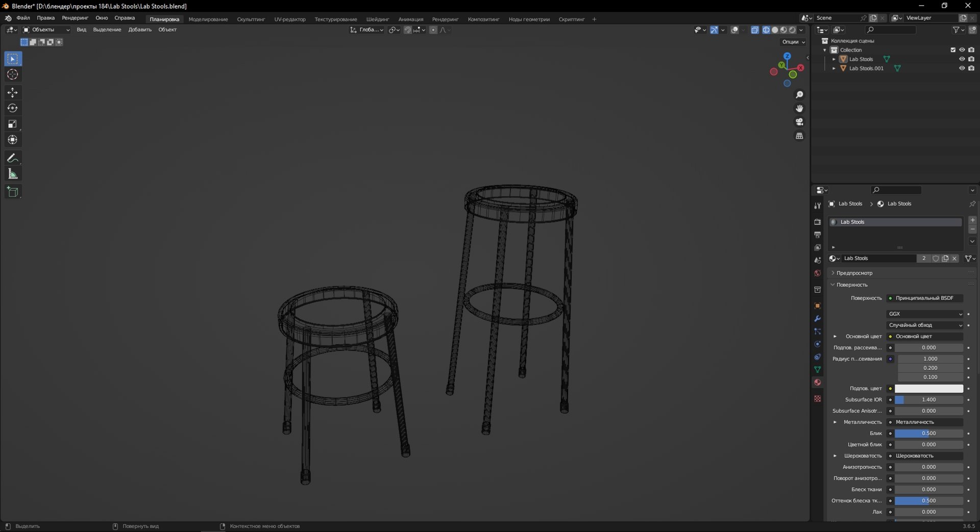Open the Modifiers wrench properties tab
Image resolution: width=980 pixels, height=532 pixels.
pyautogui.click(x=817, y=318)
